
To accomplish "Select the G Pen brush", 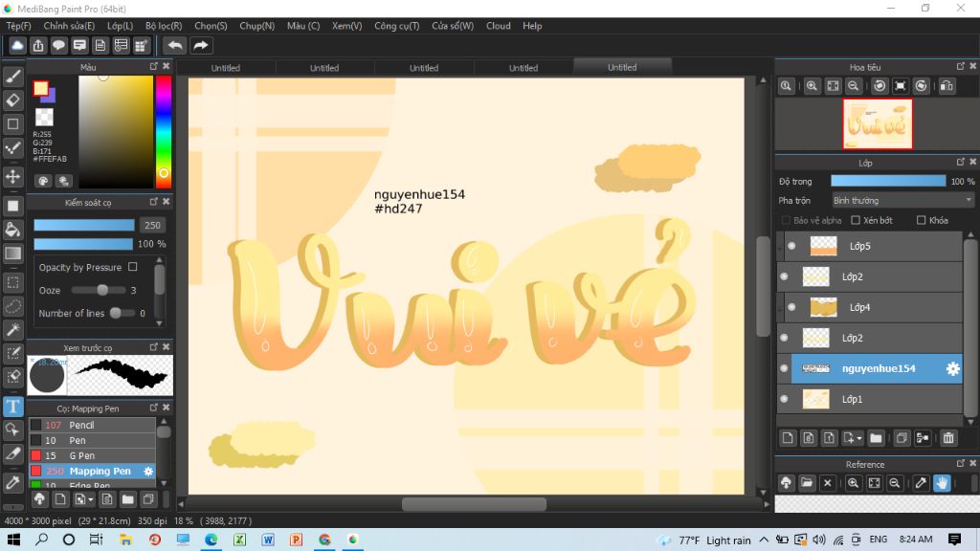I will [93, 455].
